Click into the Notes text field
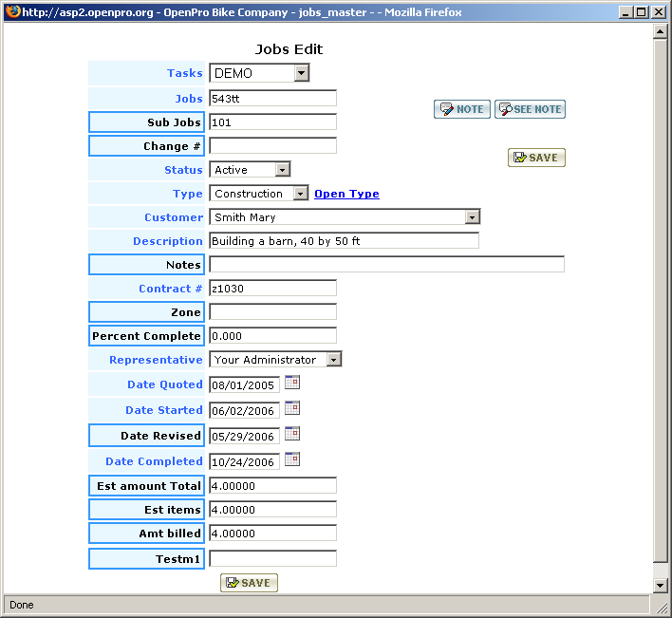The height and width of the screenshot is (618, 672). [386, 265]
